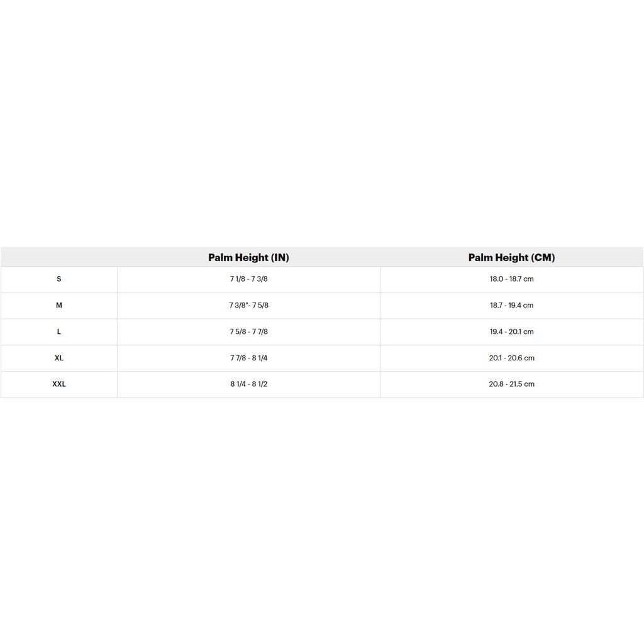Click the 20.8 - 21.5 cm cell
Image resolution: width=644 pixels, height=644 pixels.
click(512, 384)
